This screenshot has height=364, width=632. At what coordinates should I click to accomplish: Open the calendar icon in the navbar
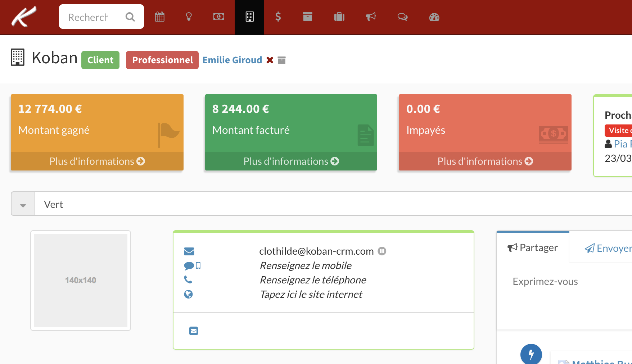[x=160, y=17]
